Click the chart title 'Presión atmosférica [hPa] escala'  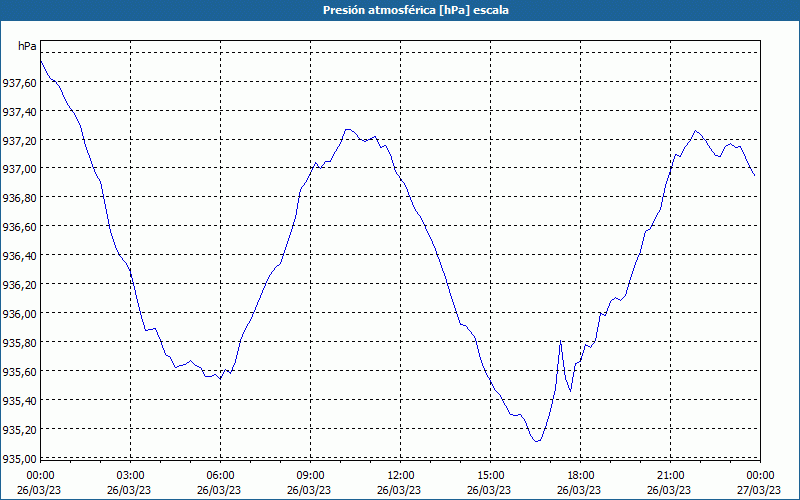click(416, 10)
